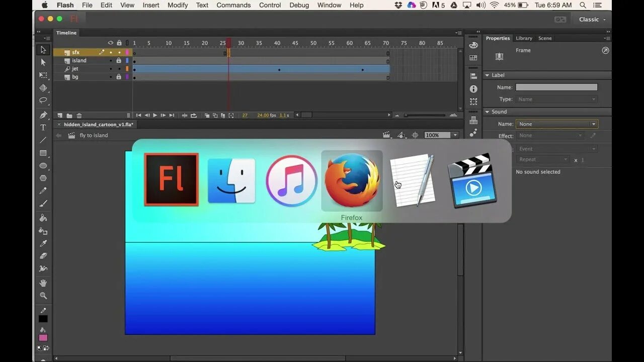644x362 pixels.
Task: Toggle the eye column header for all layers
Action: (111, 43)
